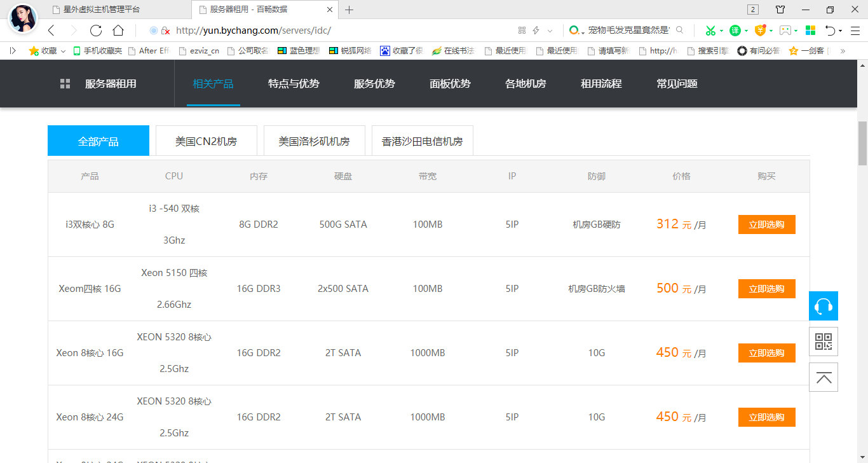Open new browser tab with plus icon
868x463 pixels.
349,10
